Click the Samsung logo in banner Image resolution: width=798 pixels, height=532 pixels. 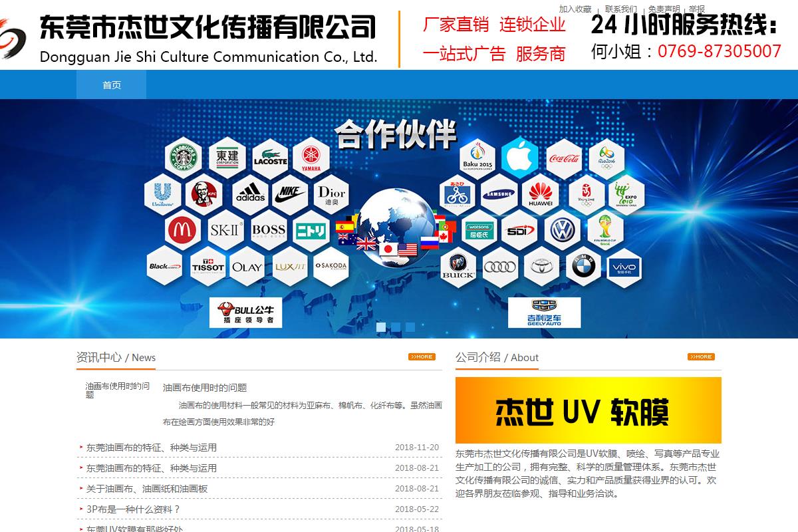(499, 194)
